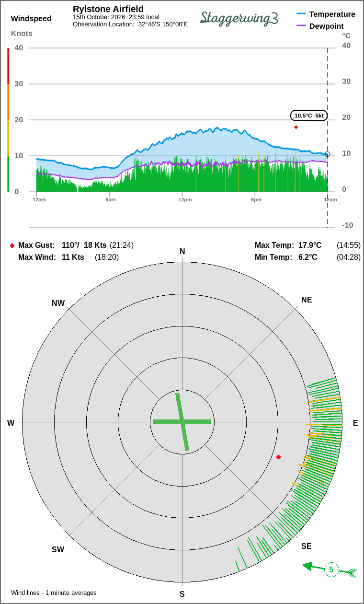Click the 10.5°C 5kt tooltip label
The width and height of the screenshot is (364, 604).
309,116
